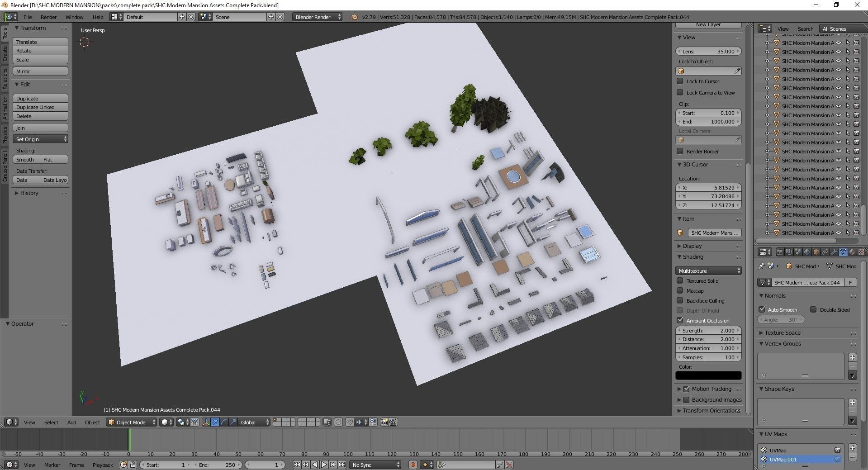Expand the History panel
Viewport: 868px width, 470px height.
tap(29, 193)
